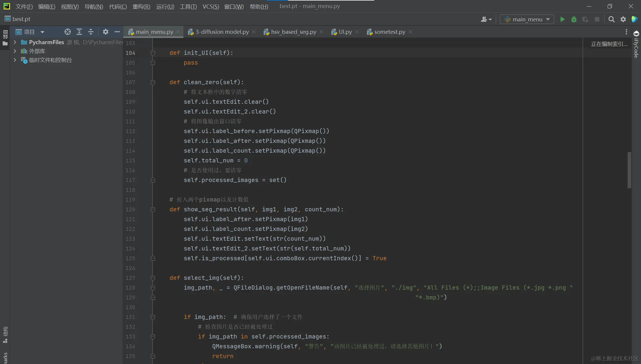Select the PycharmFiles tree item

point(47,42)
